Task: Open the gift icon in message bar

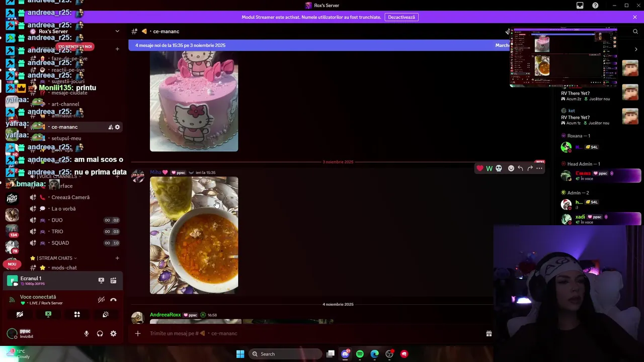Action: (x=489, y=333)
